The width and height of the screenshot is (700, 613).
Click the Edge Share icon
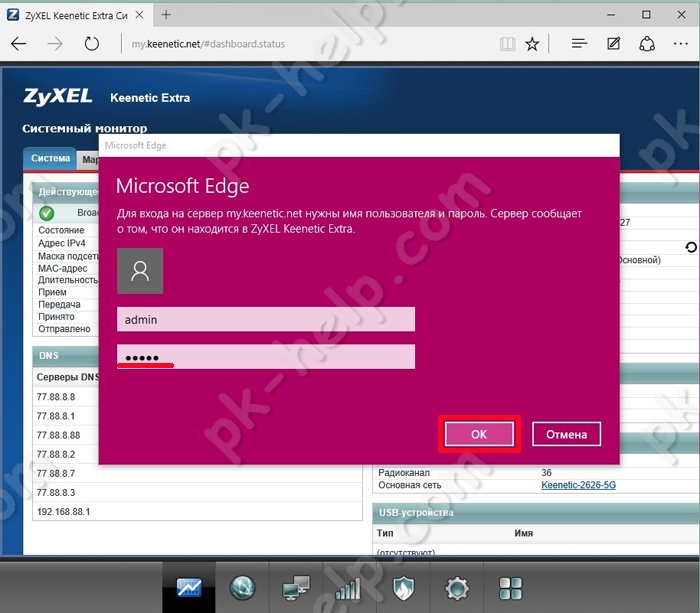tap(647, 44)
